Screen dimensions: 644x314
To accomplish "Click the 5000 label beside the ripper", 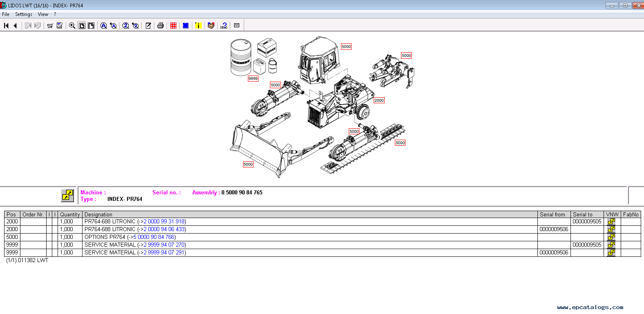I will click(406, 56).
